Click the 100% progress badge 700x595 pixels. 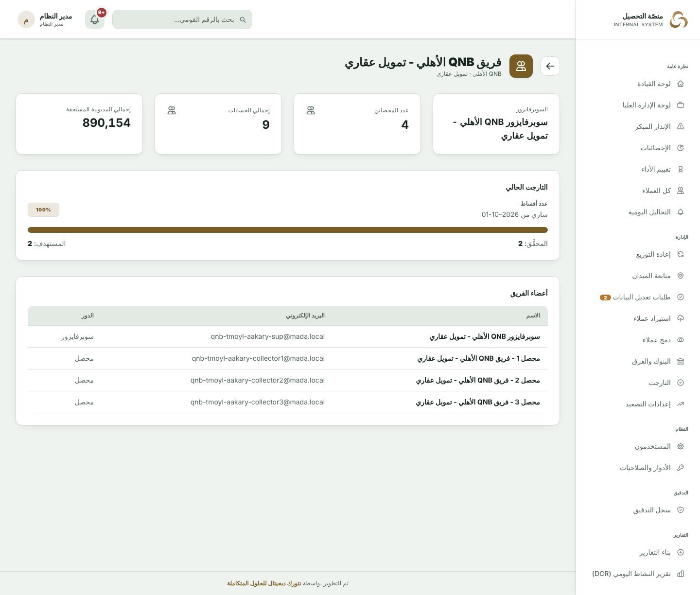pos(43,210)
